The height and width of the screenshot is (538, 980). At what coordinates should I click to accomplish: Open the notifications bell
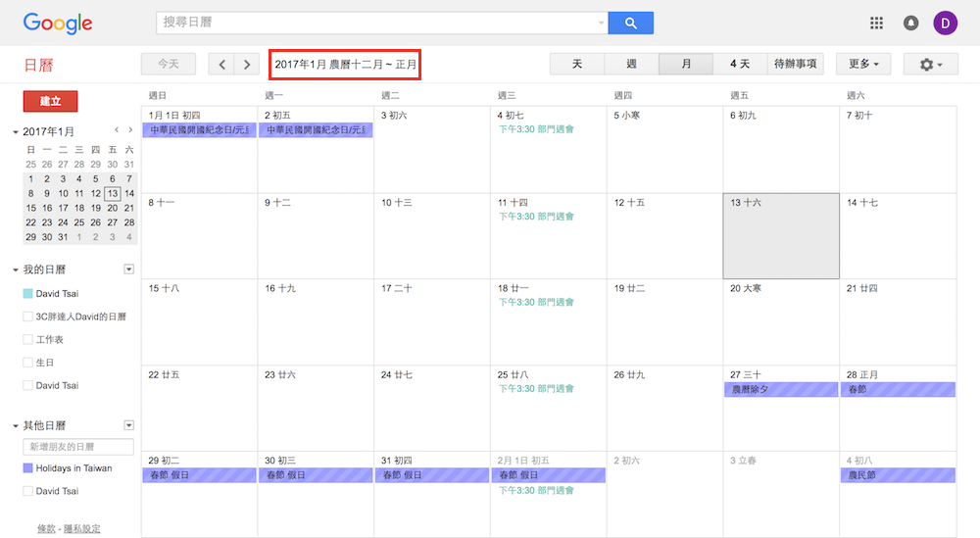tap(911, 23)
